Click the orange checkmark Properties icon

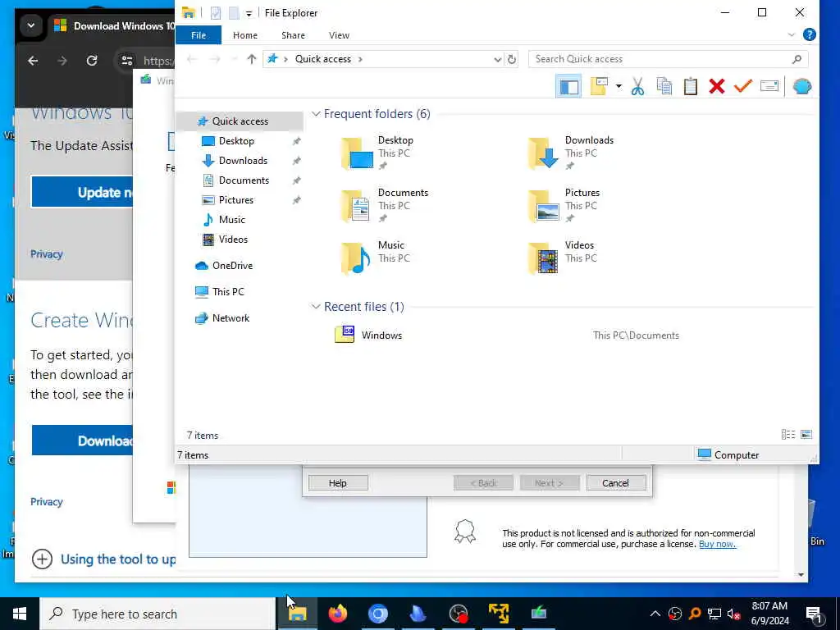743,87
